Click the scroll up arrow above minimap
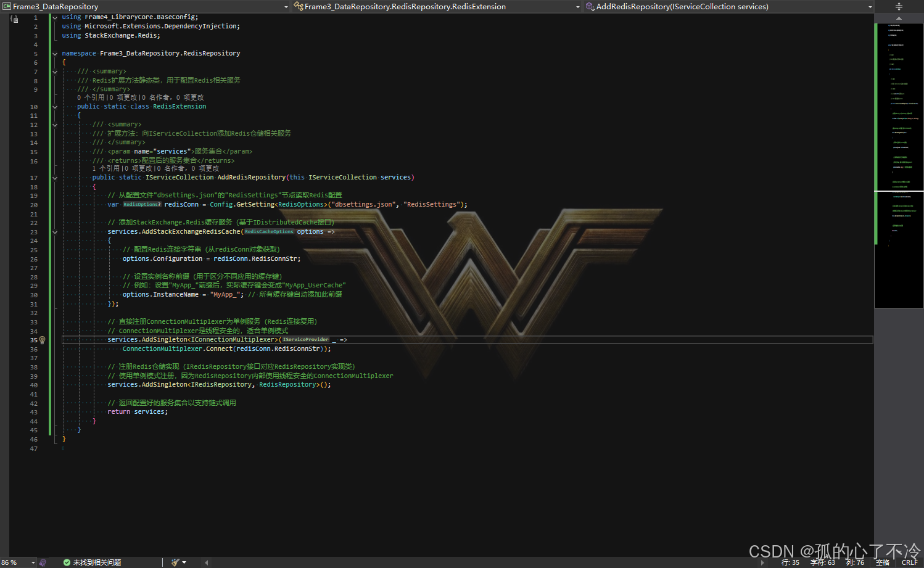 [899, 18]
